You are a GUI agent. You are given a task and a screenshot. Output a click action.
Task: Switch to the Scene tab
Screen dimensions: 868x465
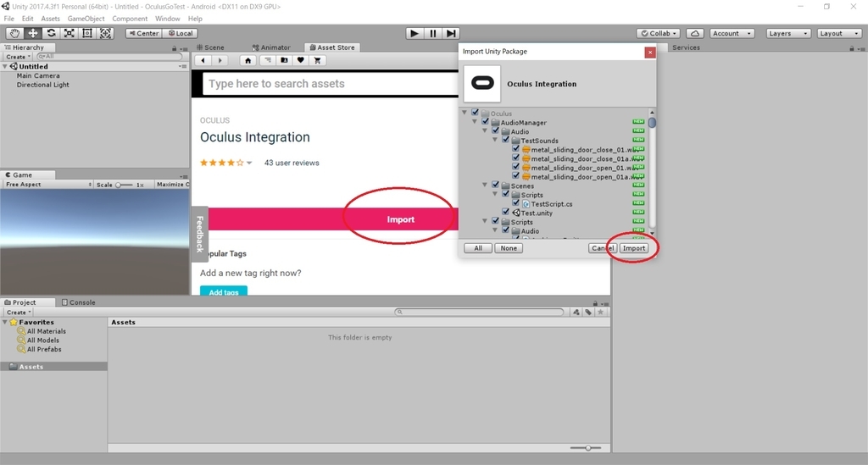pos(210,47)
